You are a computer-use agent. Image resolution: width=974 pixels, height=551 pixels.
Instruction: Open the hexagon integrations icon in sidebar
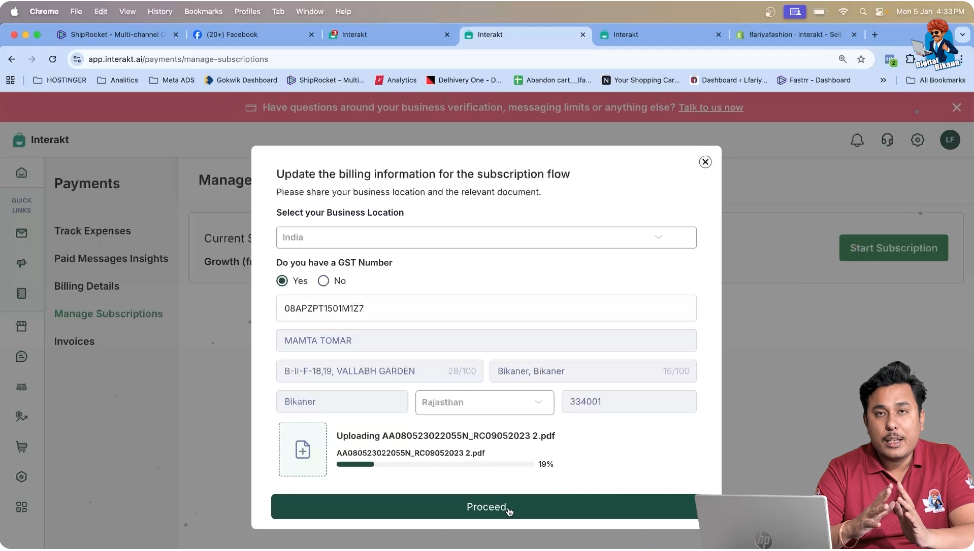tap(21, 476)
